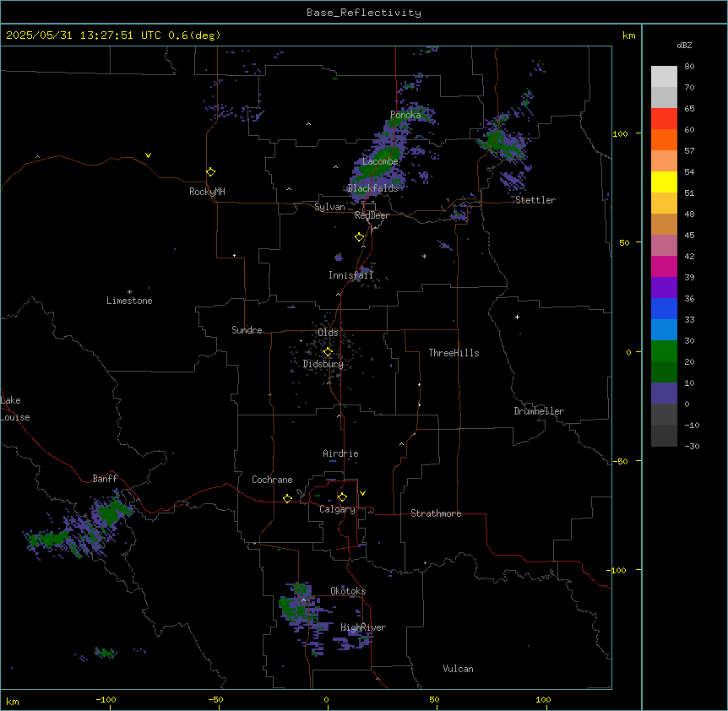Select the white plus marker north of Drumheller
The width and height of the screenshot is (728, 711).
(517, 317)
